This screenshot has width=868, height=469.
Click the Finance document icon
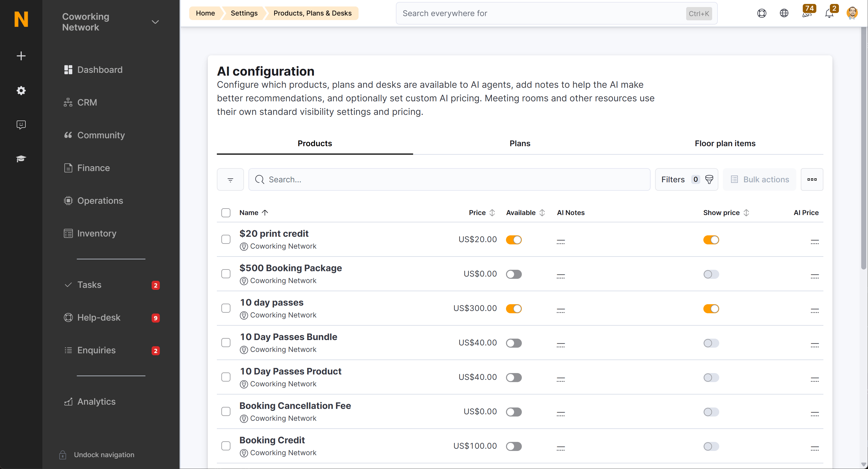(68, 168)
